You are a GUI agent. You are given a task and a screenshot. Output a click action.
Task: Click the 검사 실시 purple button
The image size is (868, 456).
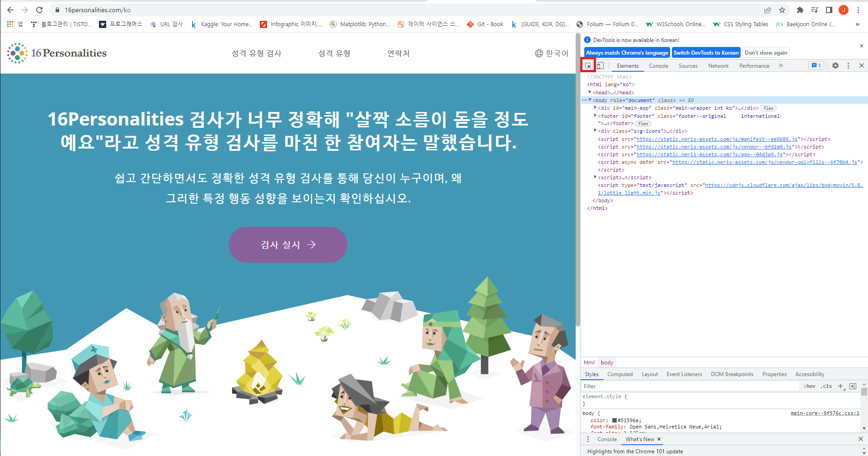(288, 245)
